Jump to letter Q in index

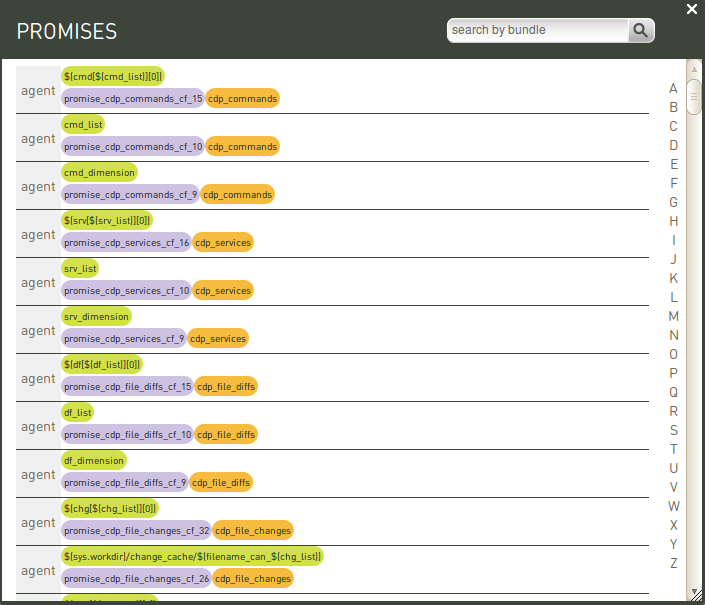tap(673, 392)
